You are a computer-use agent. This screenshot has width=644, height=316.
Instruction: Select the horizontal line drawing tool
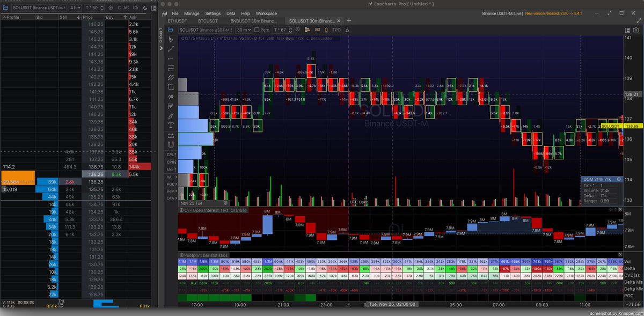tap(171, 58)
